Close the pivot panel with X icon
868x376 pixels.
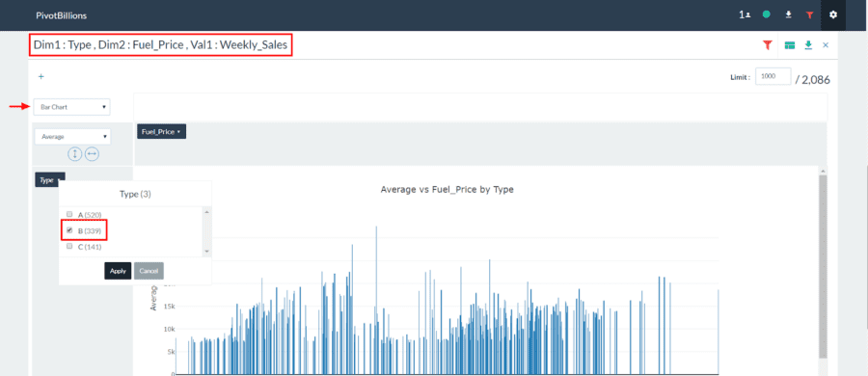[x=826, y=45]
